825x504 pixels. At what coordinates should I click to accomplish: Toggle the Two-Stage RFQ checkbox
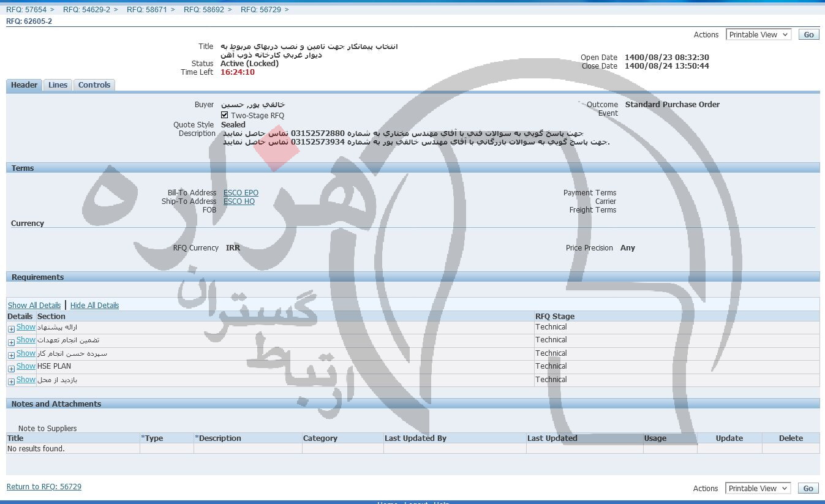(x=225, y=115)
